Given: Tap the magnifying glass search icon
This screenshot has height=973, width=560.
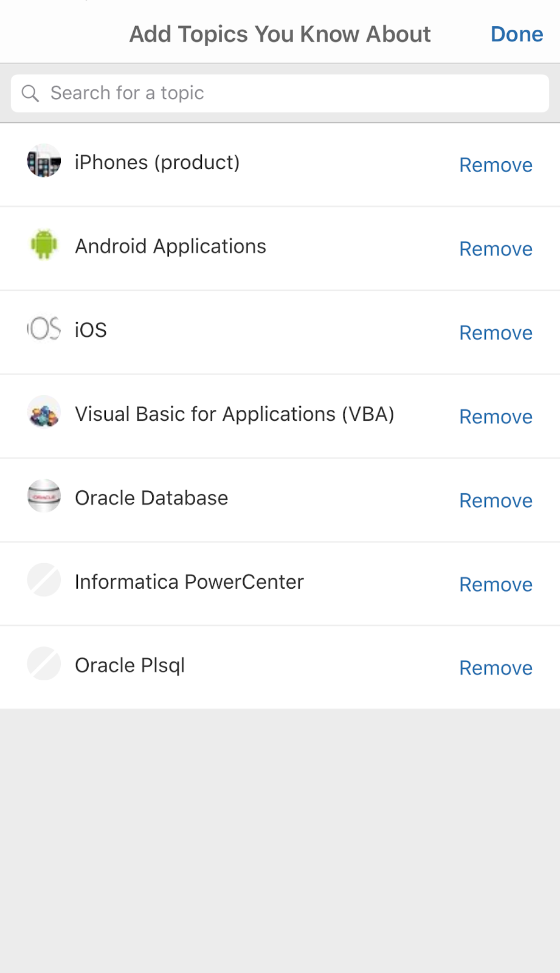Looking at the screenshot, I should tap(30, 93).
